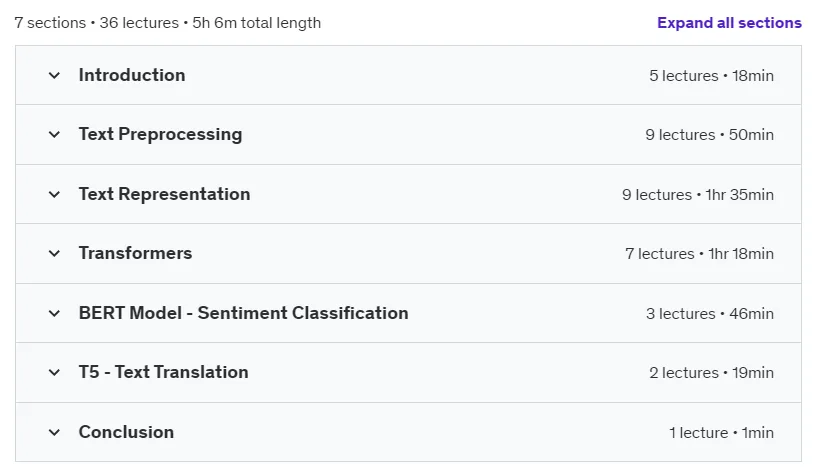Click the chevron icon beside T5 - Text Translation
817x467 pixels.
point(54,373)
